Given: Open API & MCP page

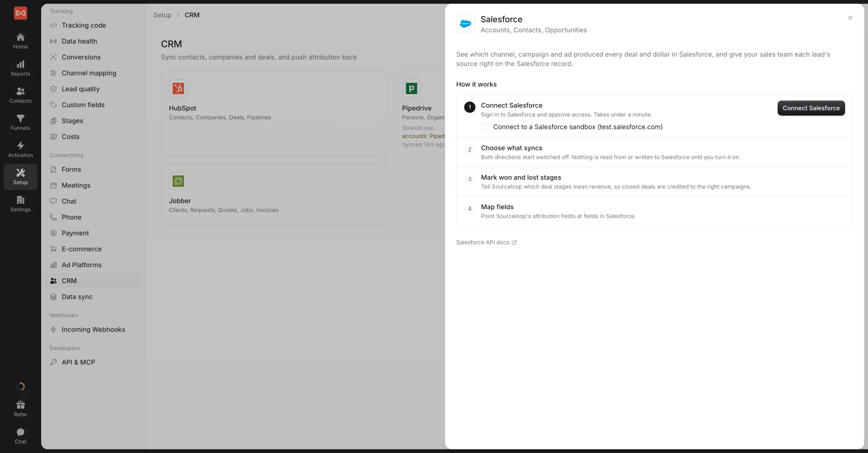Looking at the screenshot, I should pyautogui.click(x=93, y=362).
